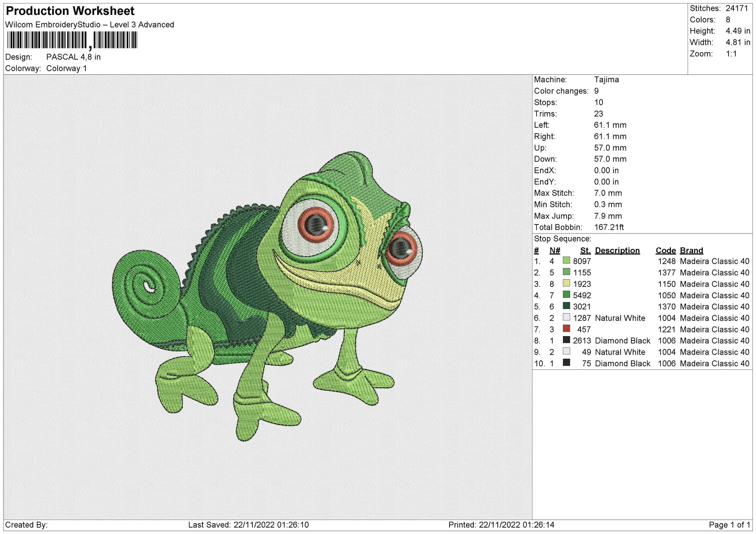Click the Page 1 of 1 label

tap(729, 525)
